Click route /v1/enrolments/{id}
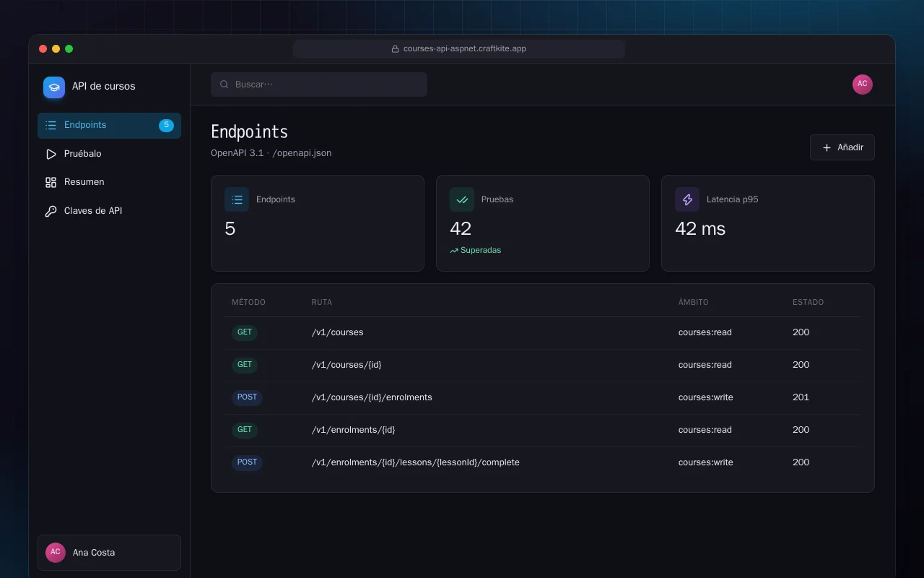The image size is (924, 578). [354, 430]
